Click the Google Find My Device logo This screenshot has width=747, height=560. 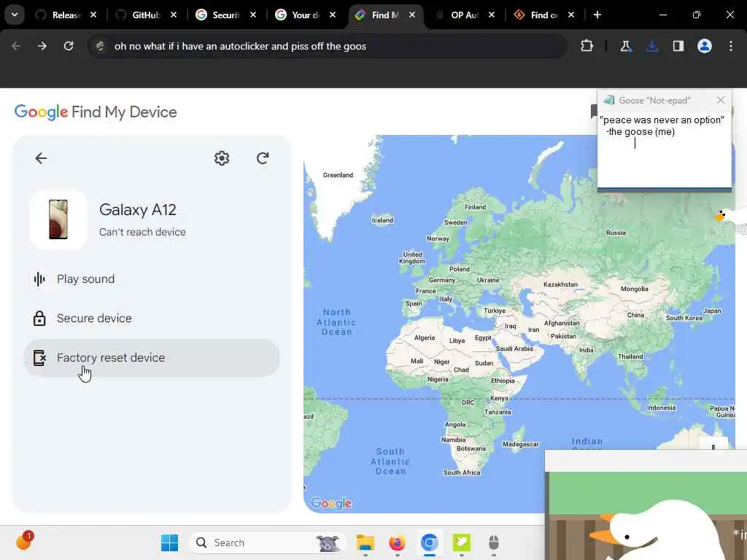coord(96,112)
